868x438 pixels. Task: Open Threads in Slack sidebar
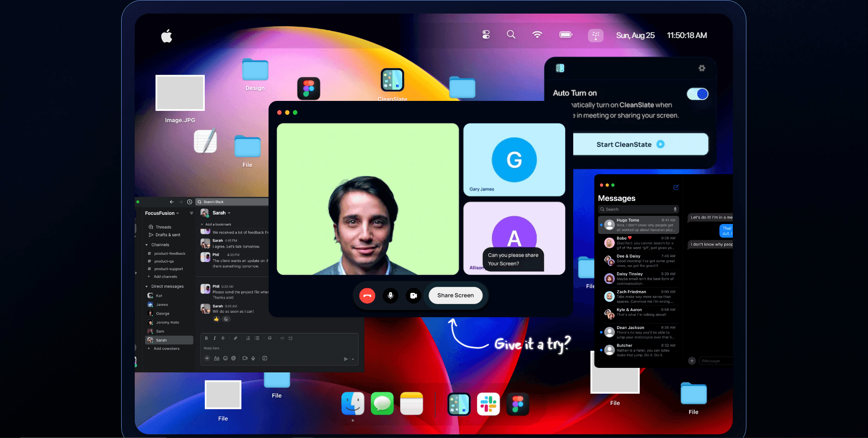[160, 227]
